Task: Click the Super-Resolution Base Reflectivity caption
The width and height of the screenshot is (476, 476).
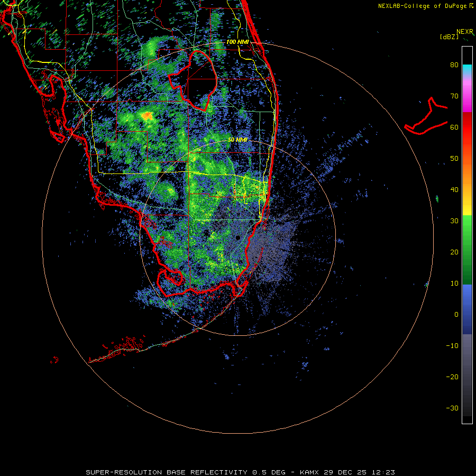Action: (x=240, y=472)
